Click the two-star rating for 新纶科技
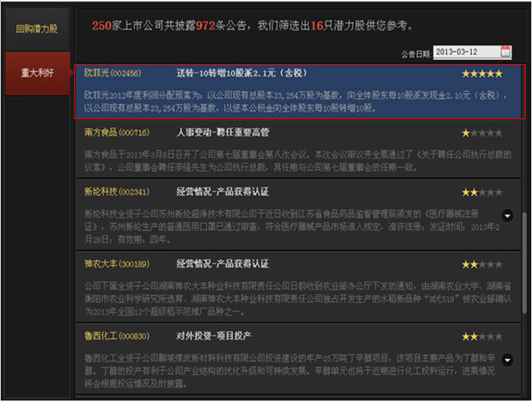This screenshot has width=532, height=402. 482,193
